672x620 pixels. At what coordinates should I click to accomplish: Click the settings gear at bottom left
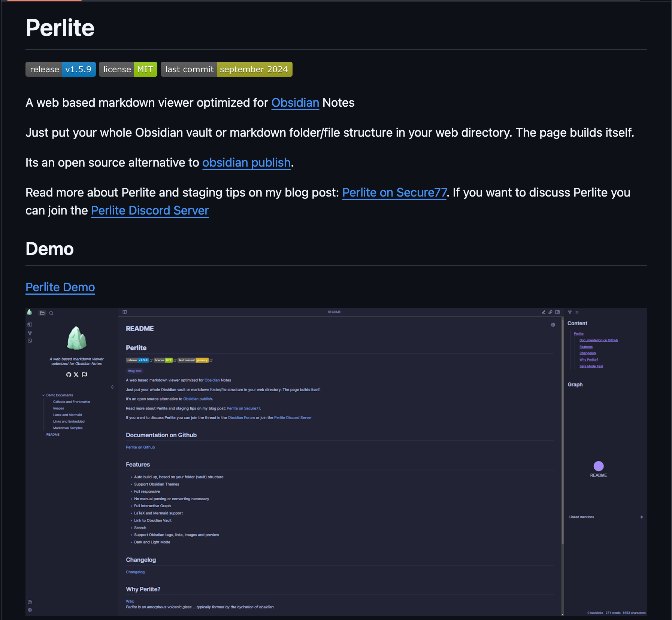(30, 610)
